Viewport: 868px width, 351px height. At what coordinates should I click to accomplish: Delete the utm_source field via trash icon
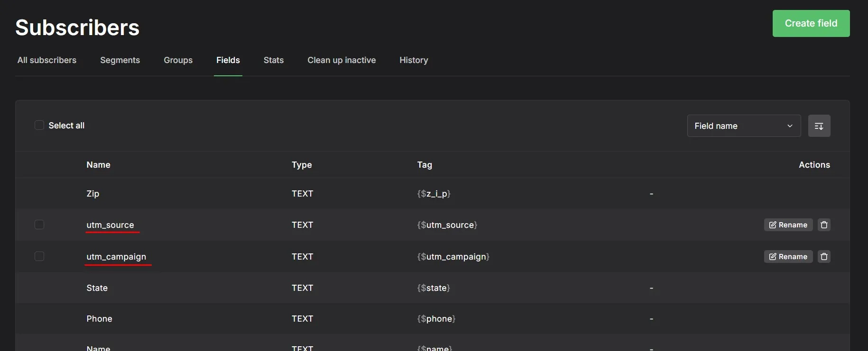(x=824, y=225)
